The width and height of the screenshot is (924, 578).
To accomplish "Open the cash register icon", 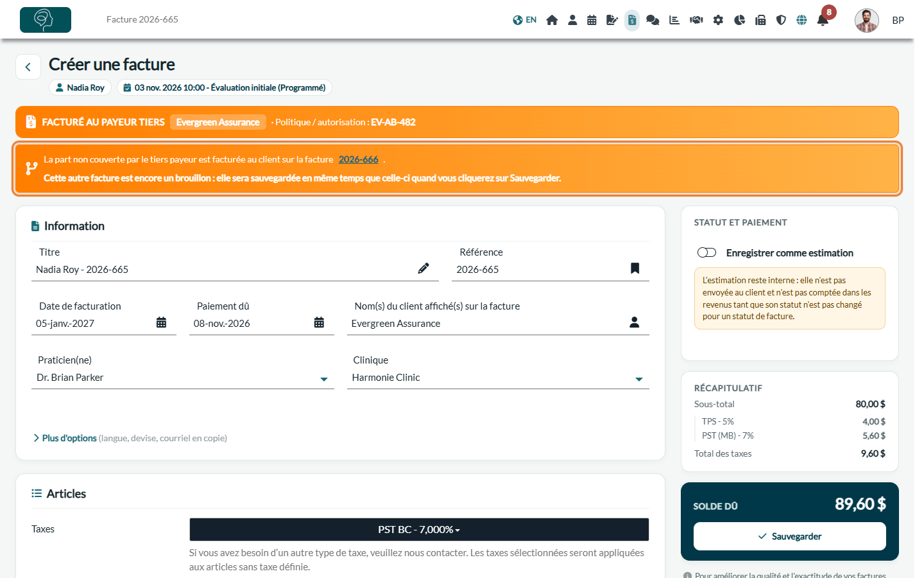I will coord(760,20).
